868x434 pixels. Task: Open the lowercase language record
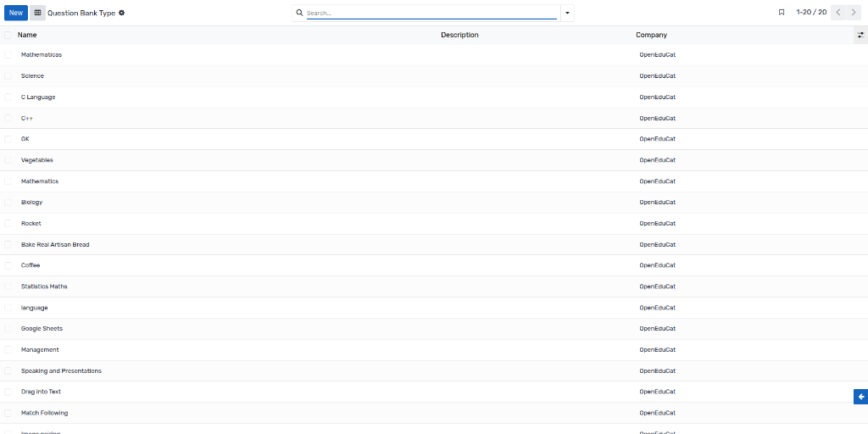[x=34, y=307]
